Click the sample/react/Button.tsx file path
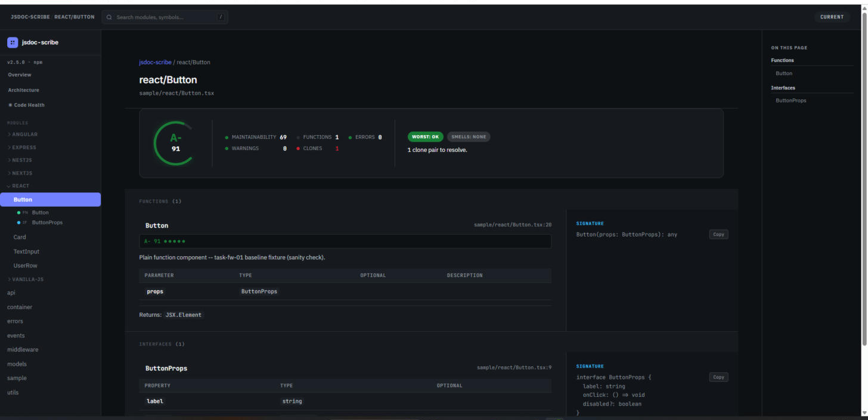The width and height of the screenshot is (868, 420). click(x=176, y=94)
